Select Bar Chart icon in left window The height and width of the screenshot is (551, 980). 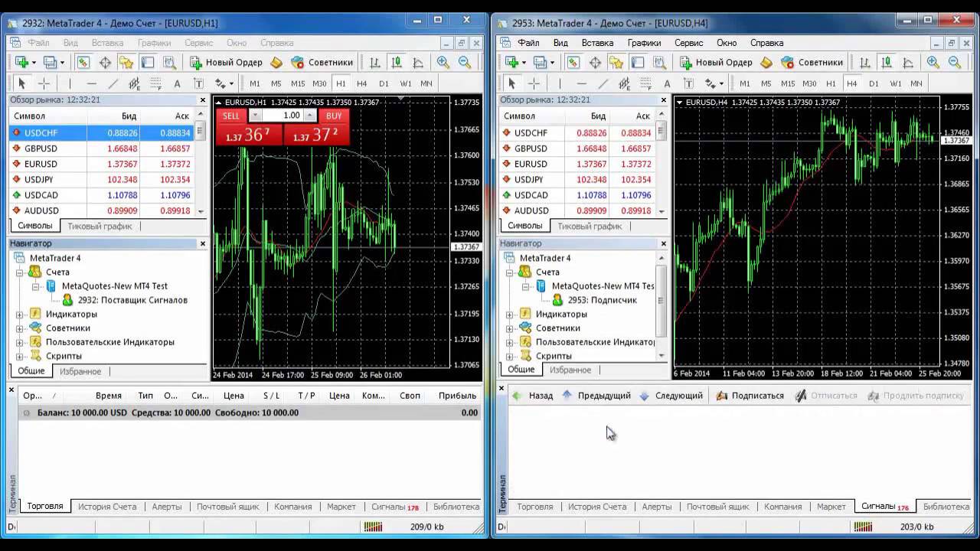click(375, 63)
